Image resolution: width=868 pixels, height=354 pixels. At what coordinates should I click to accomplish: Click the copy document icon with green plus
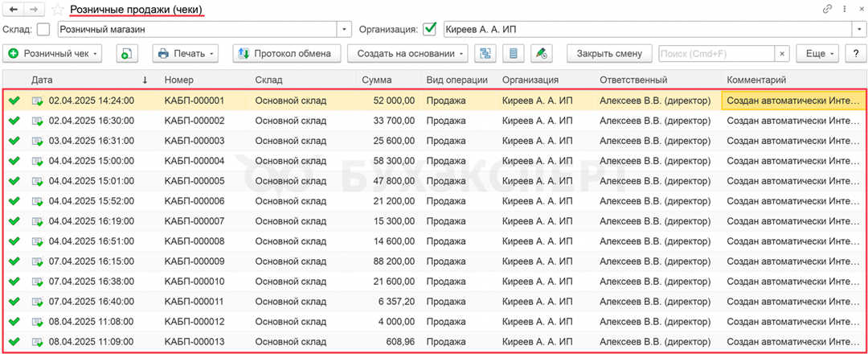pyautogui.click(x=128, y=54)
